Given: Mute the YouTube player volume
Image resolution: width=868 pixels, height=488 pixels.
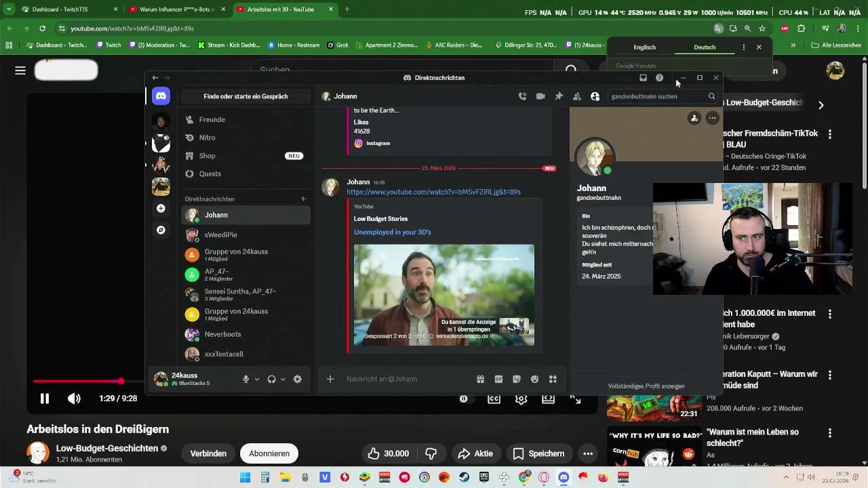Looking at the screenshot, I should (x=74, y=399).
